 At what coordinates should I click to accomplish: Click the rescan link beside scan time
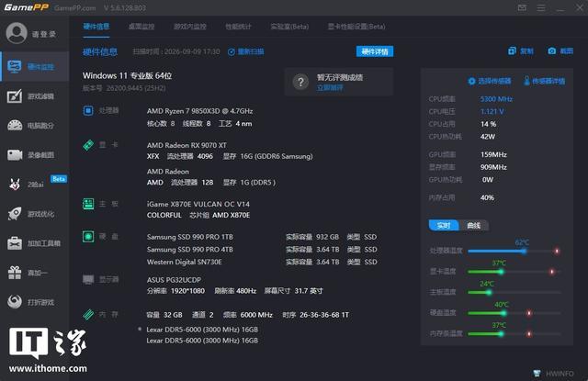click(246, 51)
